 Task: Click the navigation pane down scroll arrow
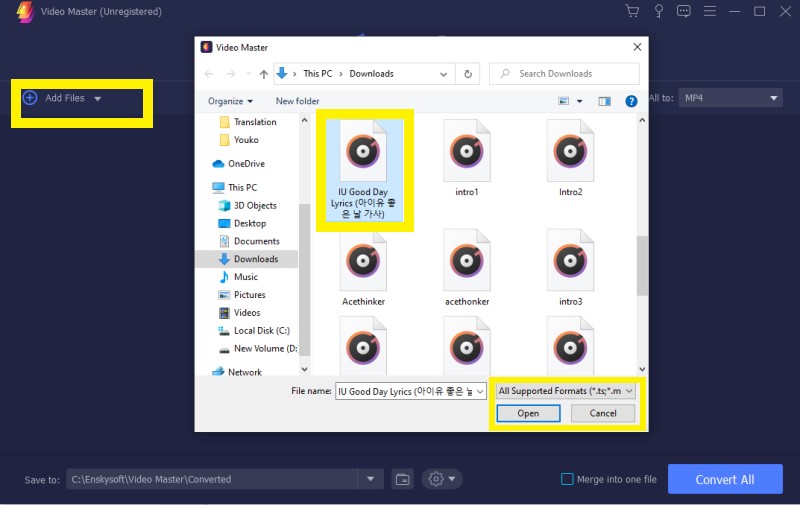click(305, 369)
